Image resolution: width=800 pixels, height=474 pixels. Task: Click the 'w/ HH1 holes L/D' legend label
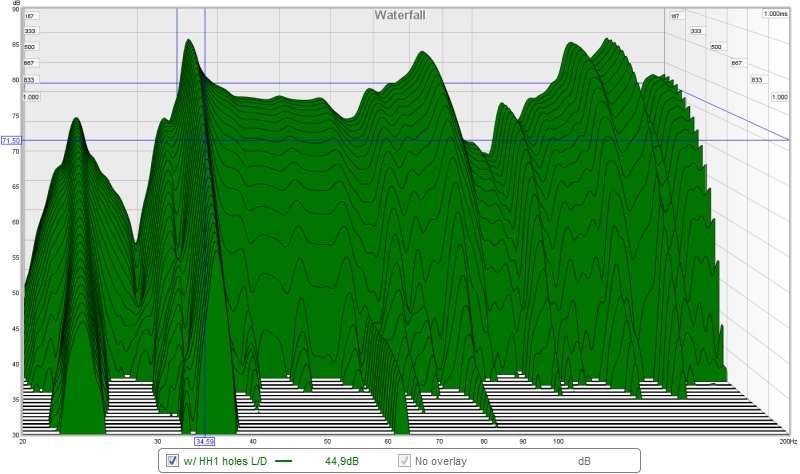(225, 461)
